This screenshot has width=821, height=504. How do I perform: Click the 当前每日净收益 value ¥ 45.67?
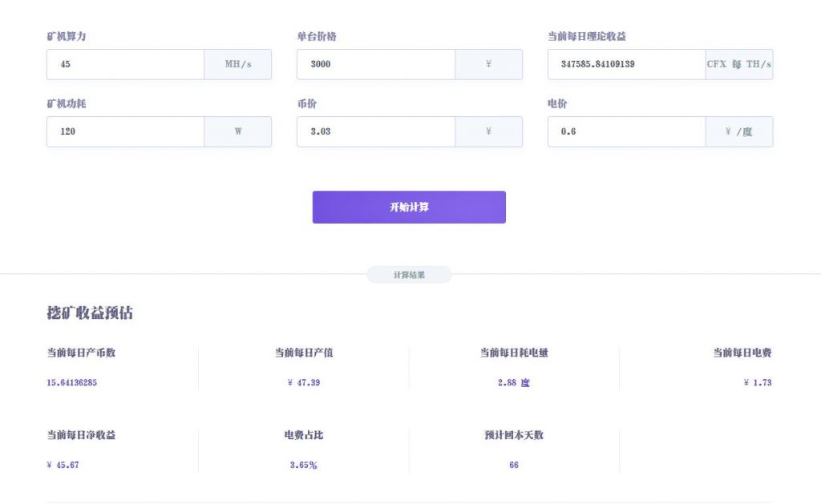pos(63,465)
